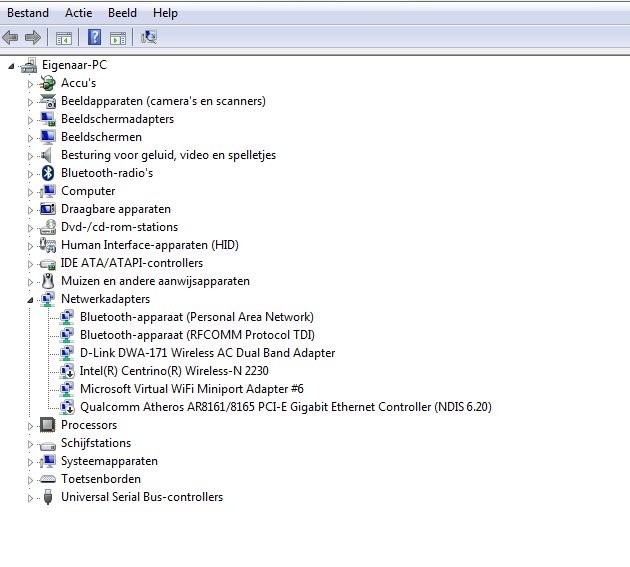Select Intel(R) Centrino(R) Wireless-N 2230
Screen dimensions: 630x567
click(174, 371)
